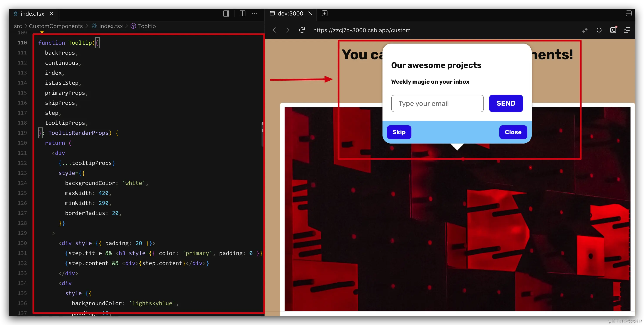Click the Weekly magic on your inbox text
Screen dimensions: 644x325
tap(430, 82)
